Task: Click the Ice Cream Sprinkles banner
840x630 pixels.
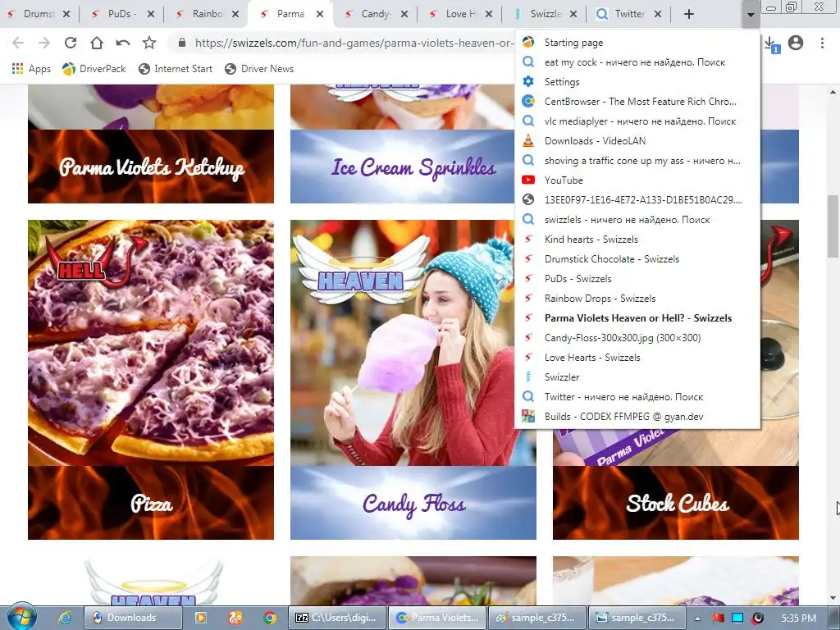Action: (402, 167)
